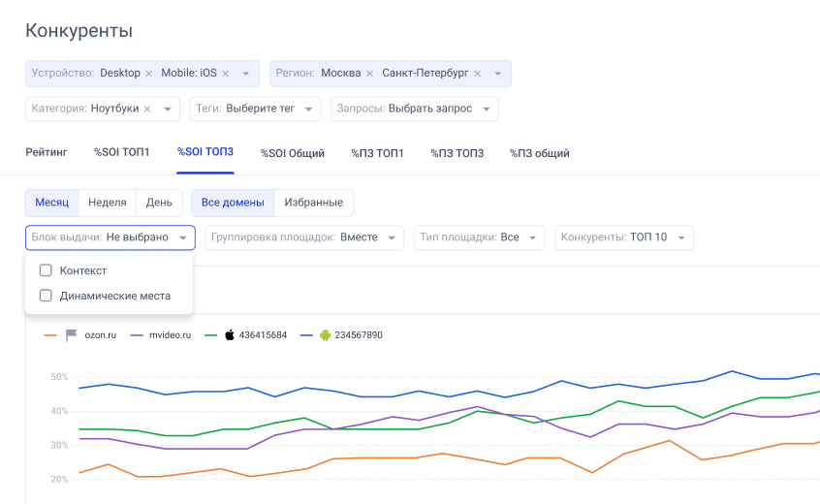Click the purple mvideo.ru legend line

(136, 335)
